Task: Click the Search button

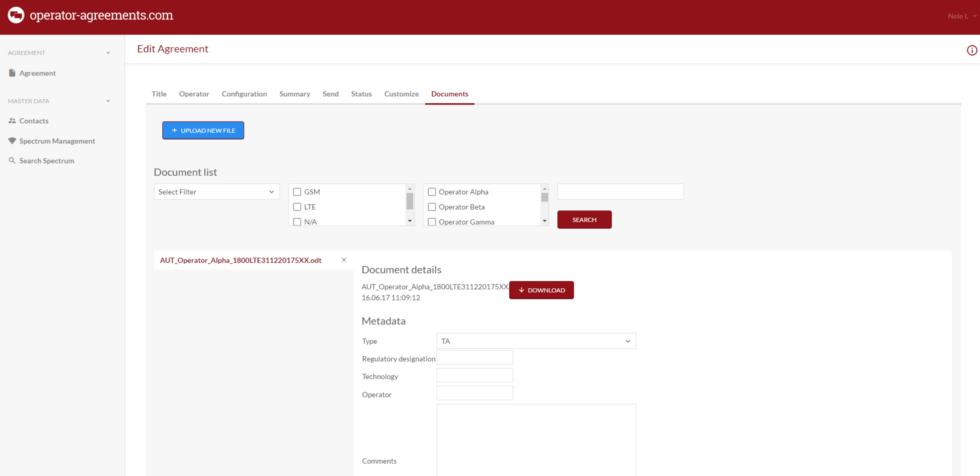Action: [x=584, y=220]
